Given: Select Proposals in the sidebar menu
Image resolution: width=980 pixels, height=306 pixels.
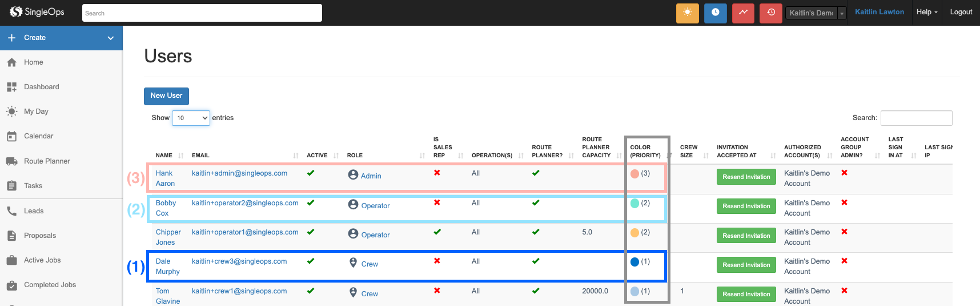Looking at the screenshot, I should (x=40, y=236).
